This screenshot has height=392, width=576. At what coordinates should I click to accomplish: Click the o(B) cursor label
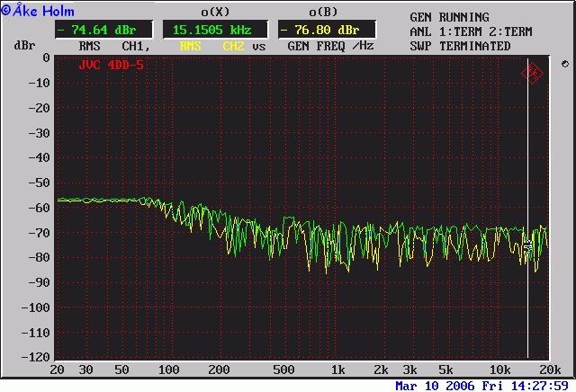pyautogui.click(x=323, y=12)
